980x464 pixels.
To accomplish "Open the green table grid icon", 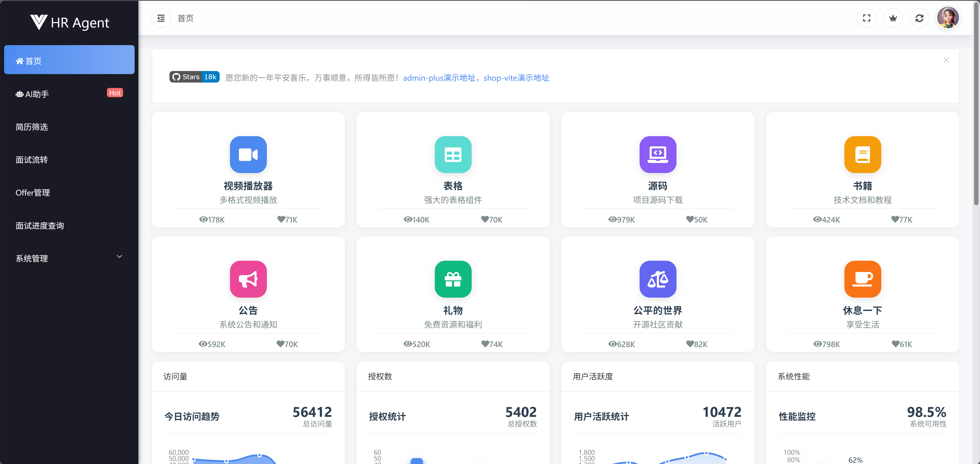I will click(453, 154).
